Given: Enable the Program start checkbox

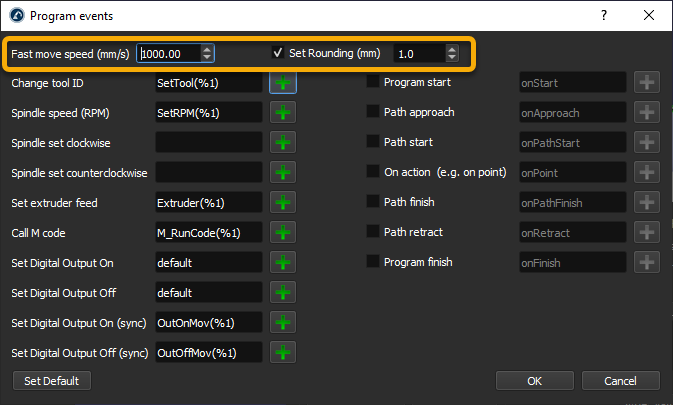Looking at the screenshot, I should 374,83.
